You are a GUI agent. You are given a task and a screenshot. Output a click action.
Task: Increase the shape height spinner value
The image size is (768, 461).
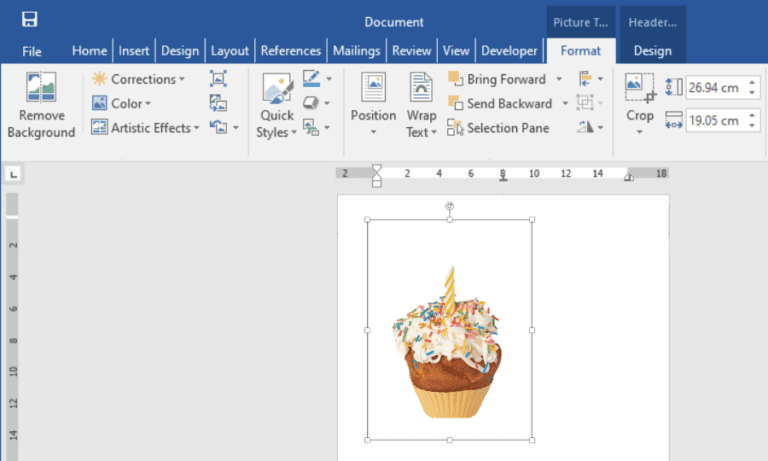[752, 83]
